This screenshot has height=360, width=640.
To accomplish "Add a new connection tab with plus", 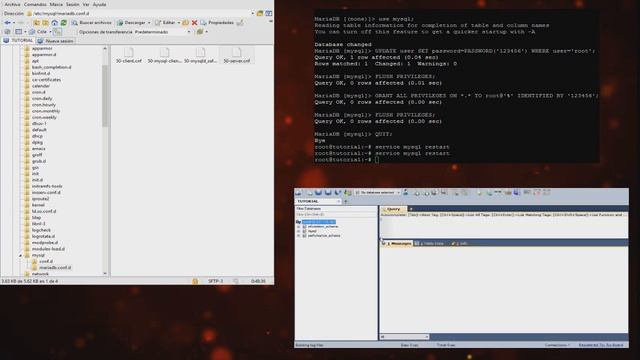I will pyautogui.click(x=346, y=202).
